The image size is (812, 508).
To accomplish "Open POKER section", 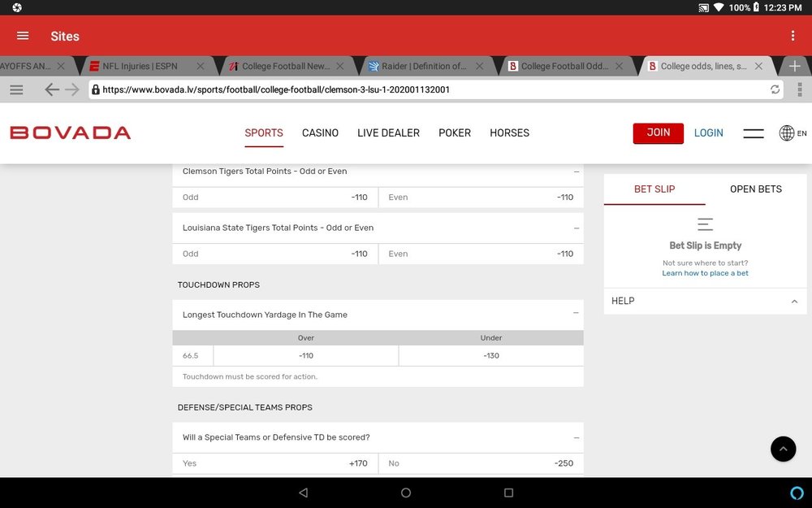I will 455,133.
